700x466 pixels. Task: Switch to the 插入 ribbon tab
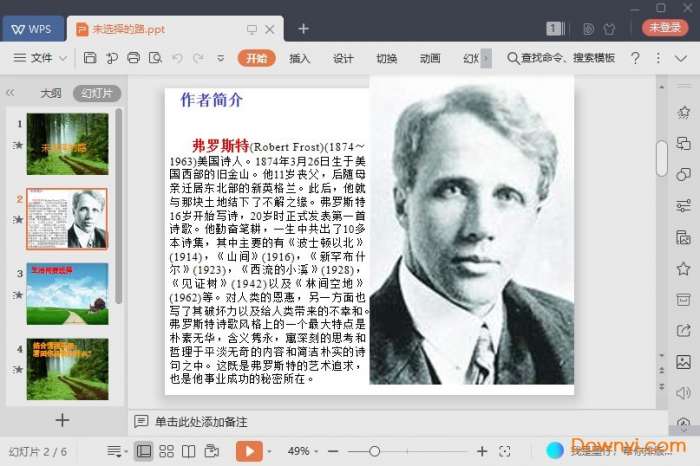click(299, 58)
